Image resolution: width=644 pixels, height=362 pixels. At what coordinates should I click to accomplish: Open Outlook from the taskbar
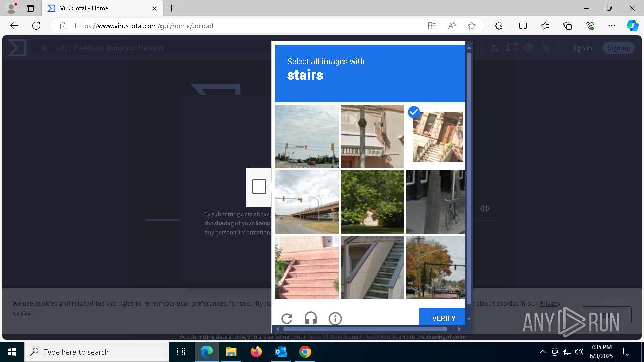coord(280,352)
